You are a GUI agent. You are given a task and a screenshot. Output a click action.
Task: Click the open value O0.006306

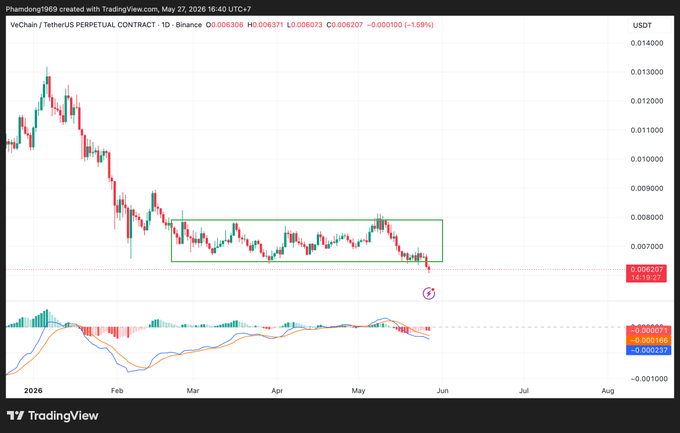point(225,25)
